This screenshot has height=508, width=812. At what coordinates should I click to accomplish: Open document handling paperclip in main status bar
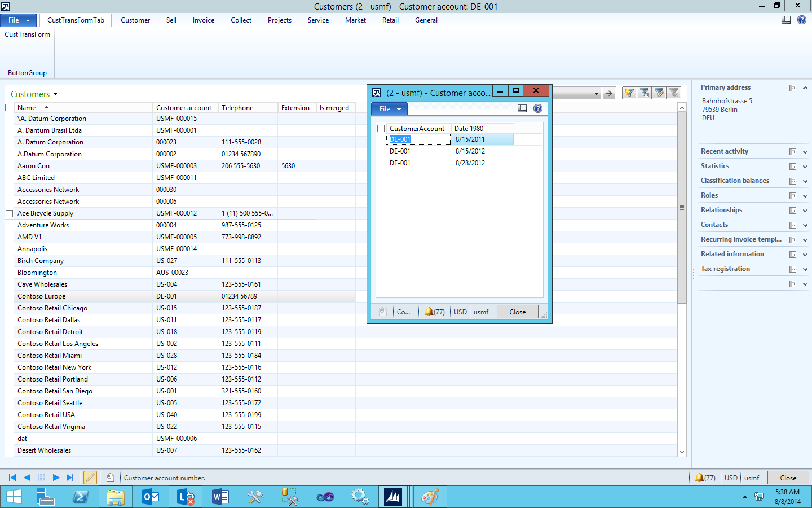[x=111, y=478]
